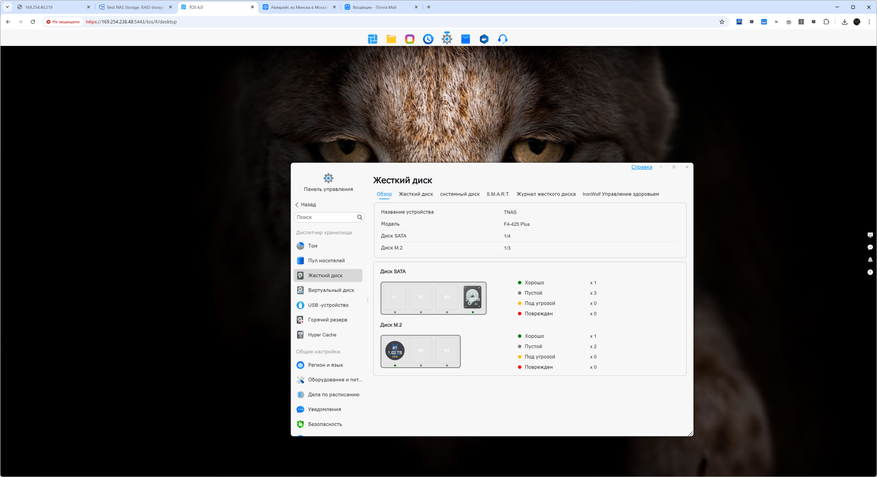Select empty SATA slot #3

click(446, 297)
